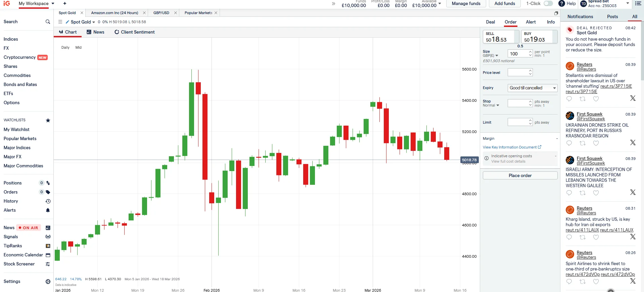Screen dimensions: 644x292
Task: Open the account selector dropdown arrow
Action: pyautogui.click(x=628, y=3)
